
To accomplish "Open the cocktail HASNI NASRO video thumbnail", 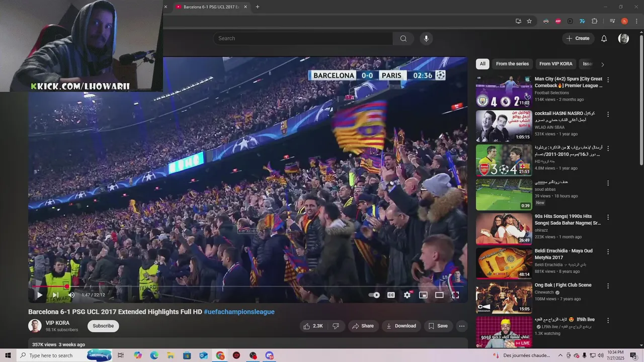I will tap(504, 126).
